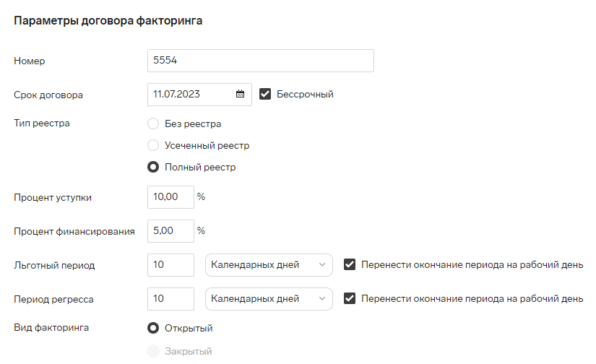The width and height of the screenshot is (596, 364).
Task: Uncheck the working-day transfer checkbox for Период регресса
Action: [x=350, y=298]
